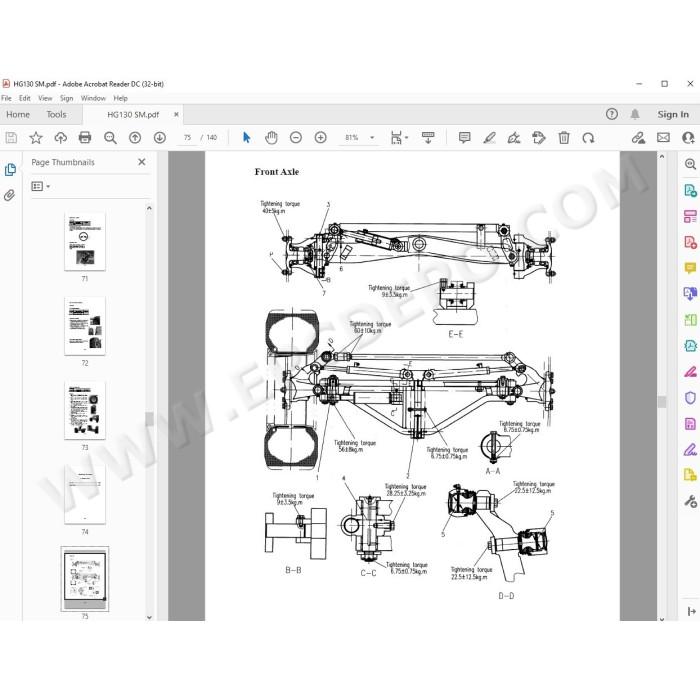Save the file with the disk icon
The image size is (700, 700).
pos(11,138)
